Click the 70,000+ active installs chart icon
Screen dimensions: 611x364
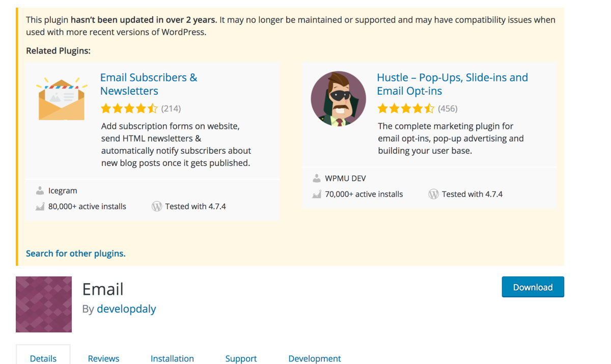317,194
